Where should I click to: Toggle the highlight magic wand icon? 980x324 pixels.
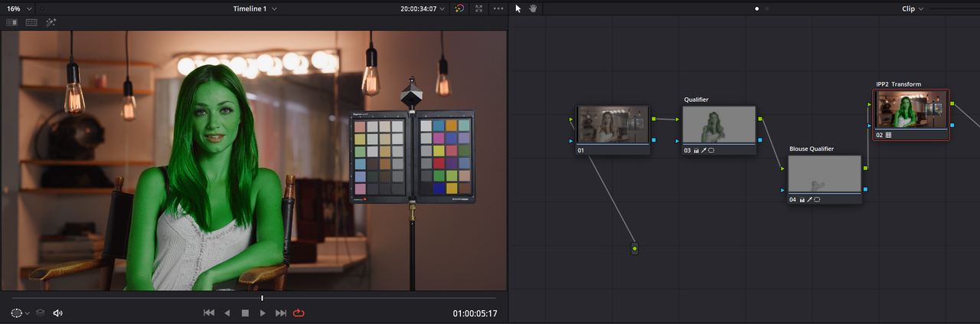click(x=51, y=23)
